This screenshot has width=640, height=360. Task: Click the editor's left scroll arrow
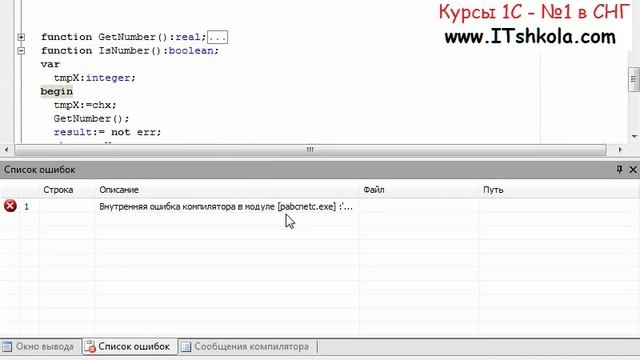point(7,150)
